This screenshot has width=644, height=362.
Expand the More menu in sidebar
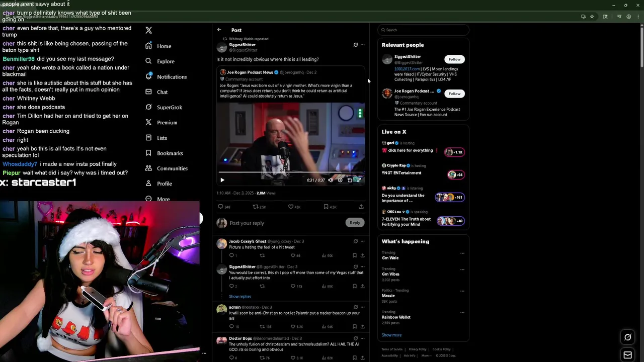158,199
